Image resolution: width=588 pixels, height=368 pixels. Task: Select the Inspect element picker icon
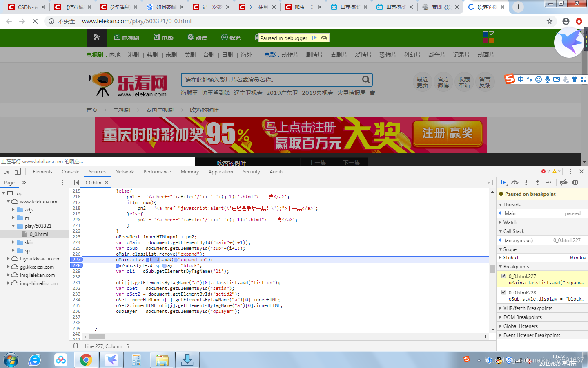[x=6, y=171]
